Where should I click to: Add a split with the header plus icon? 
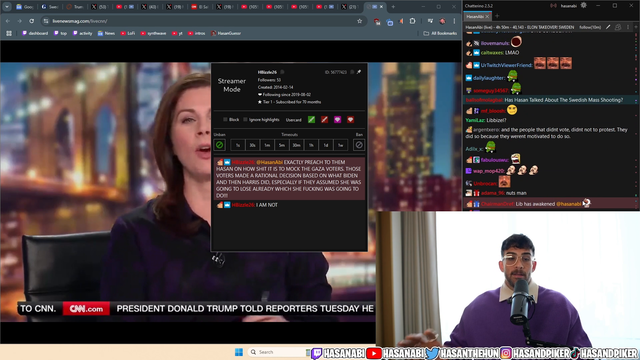(x=636, y=27)
